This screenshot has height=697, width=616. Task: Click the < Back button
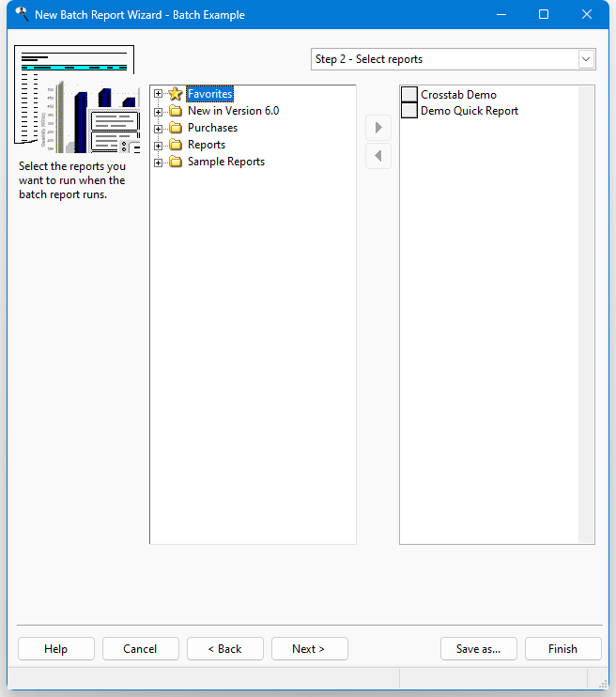click(224, 649)
